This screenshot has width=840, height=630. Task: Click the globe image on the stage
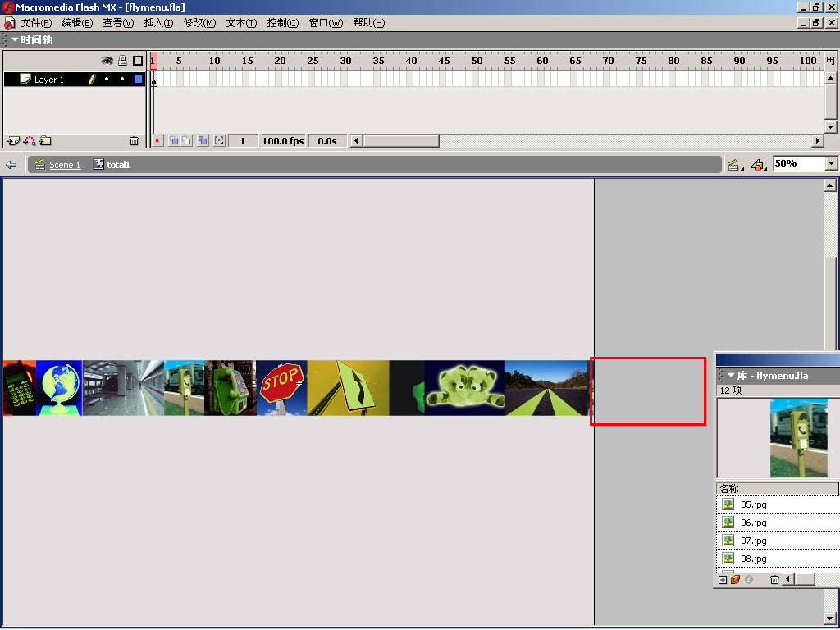coord(59,388)
